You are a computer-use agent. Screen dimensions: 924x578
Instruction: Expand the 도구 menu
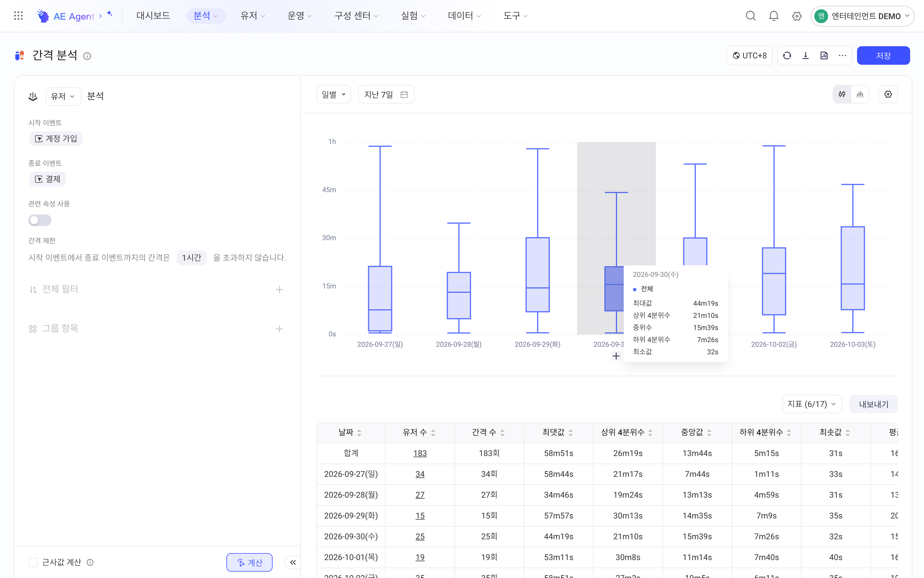pos(515,16)
